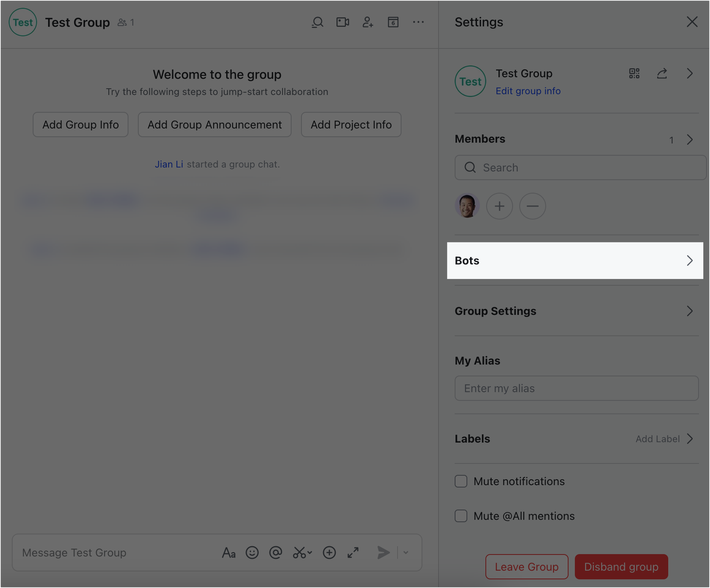This screenshot has height=588, width=710.
Task: Add a member via the header icon
Action: pyautogui.click(x=368, y=22)
